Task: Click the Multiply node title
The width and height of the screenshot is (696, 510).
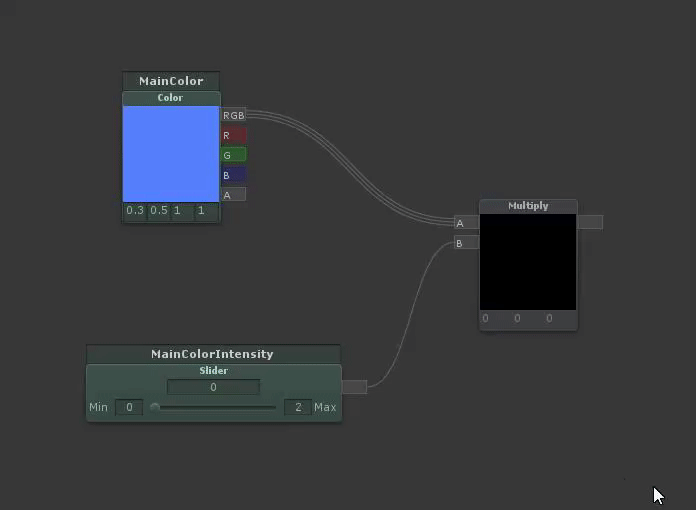Action: 528,206
